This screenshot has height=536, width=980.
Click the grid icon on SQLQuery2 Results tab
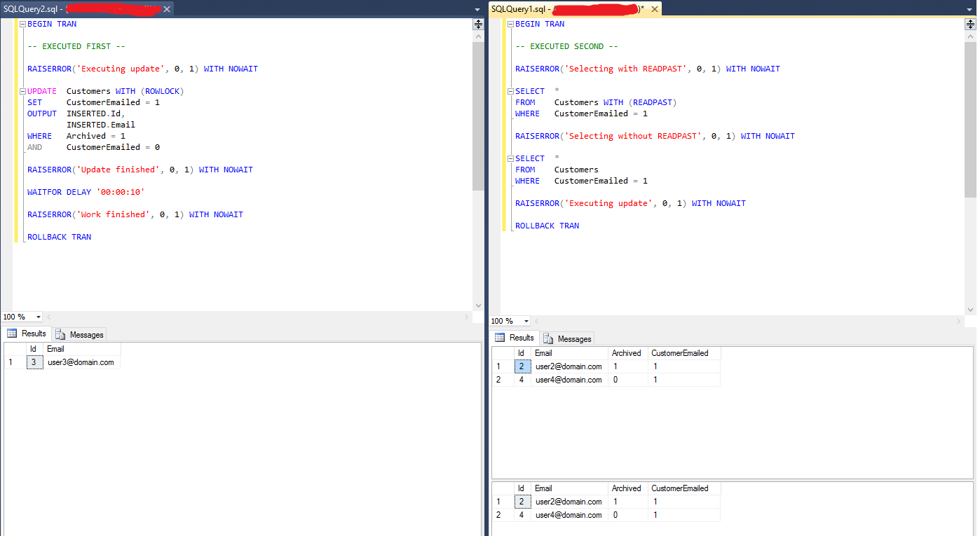[x=12, y=334]
